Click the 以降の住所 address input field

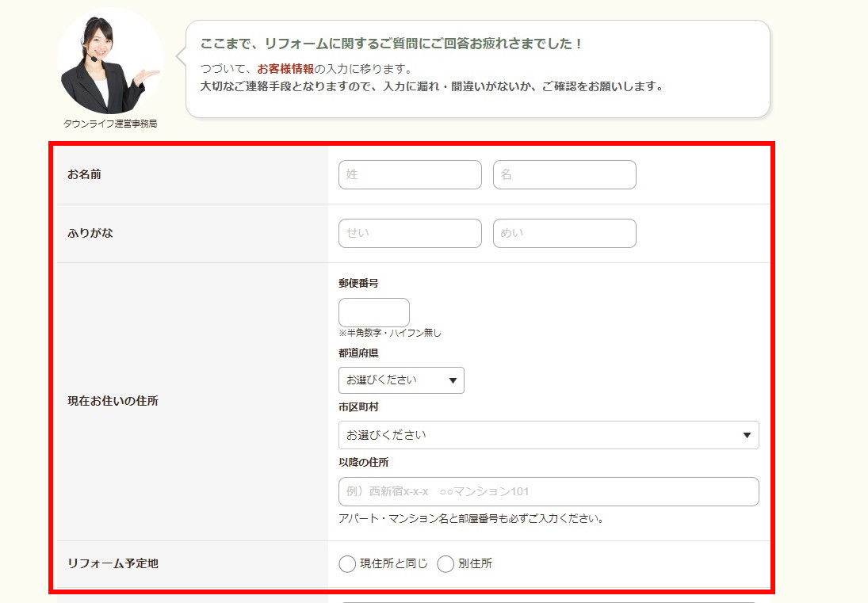pos(549,492)
